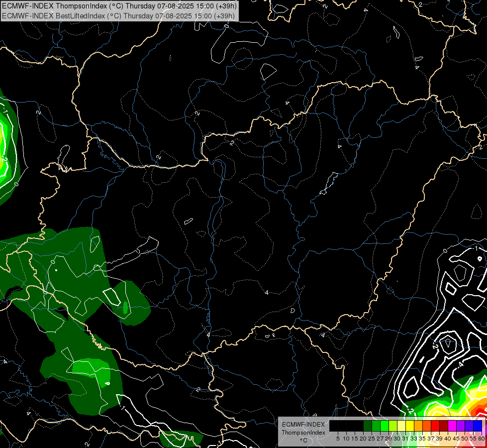
Task: Click the 'ECMWF-INDEX' label in the legend
Action: 303,425
